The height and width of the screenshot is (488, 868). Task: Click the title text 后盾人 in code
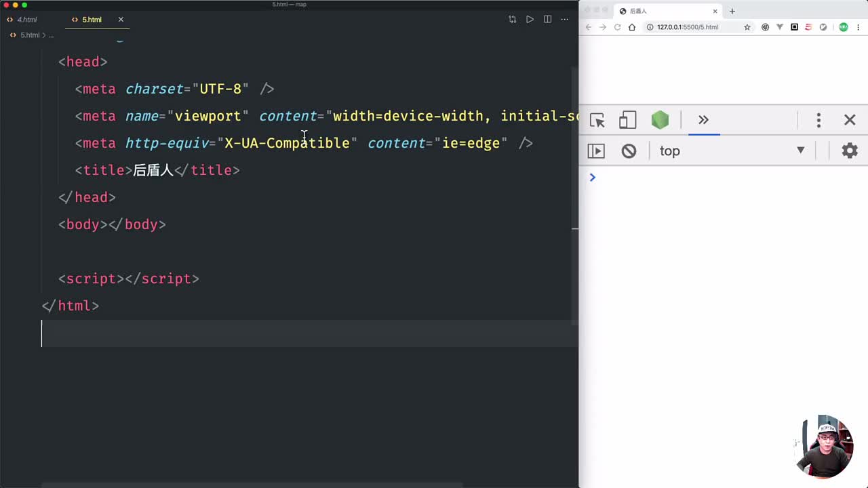[x=153, y=170]
